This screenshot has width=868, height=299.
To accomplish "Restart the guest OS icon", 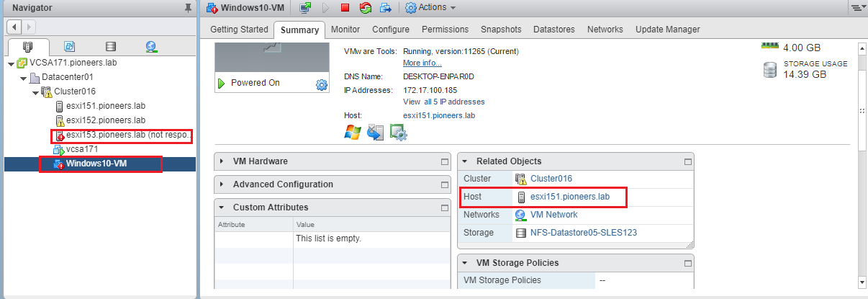I will pos(365,8).
